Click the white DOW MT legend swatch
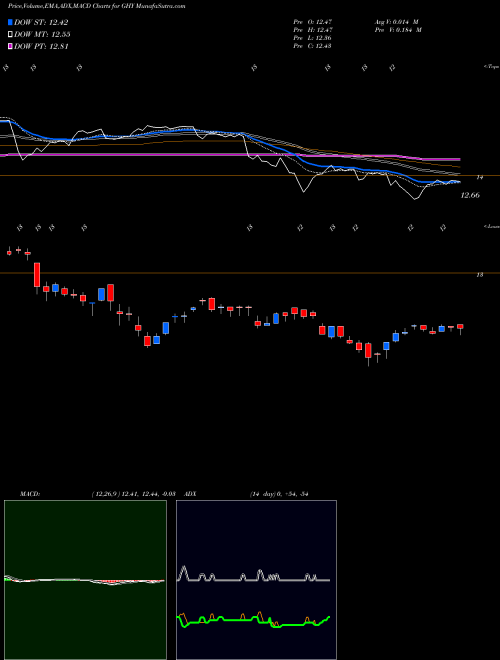This screenshot has height=660, width=500. pyautogui.click(x=10, y=35)
